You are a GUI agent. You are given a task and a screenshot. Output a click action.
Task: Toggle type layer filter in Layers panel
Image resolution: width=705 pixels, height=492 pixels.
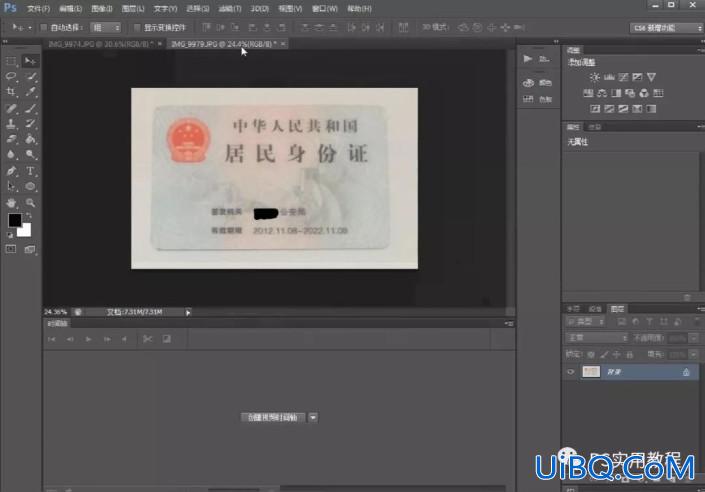[650, 322]
